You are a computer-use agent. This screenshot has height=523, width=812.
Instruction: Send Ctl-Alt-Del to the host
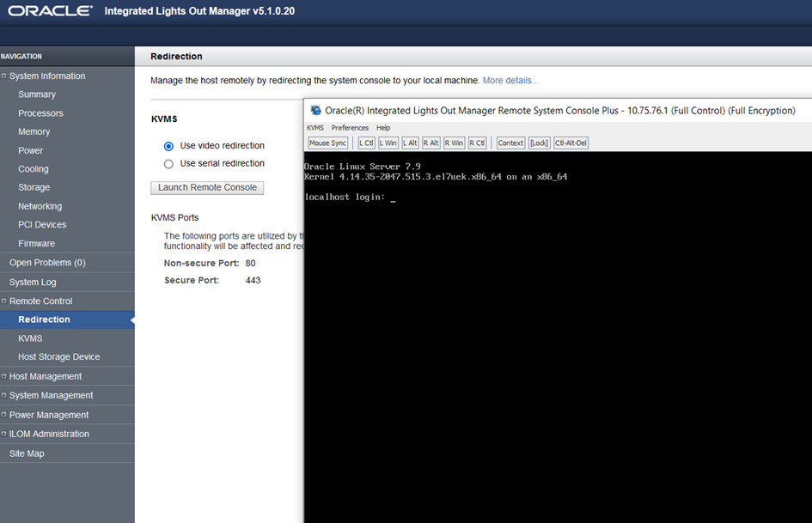click(571, 143)
